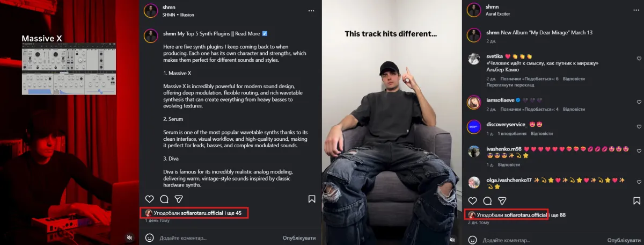The image size is (644, 245).
Task: Click "Відповісти" on discoveryservice_ comment
Action: click(541, 133)
